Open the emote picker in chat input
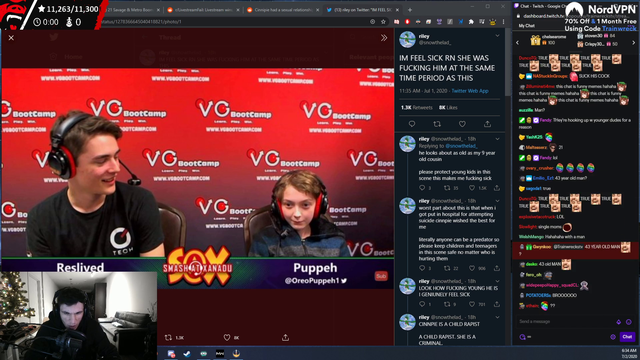Screen dimensions: 640x360 (629, 322)
